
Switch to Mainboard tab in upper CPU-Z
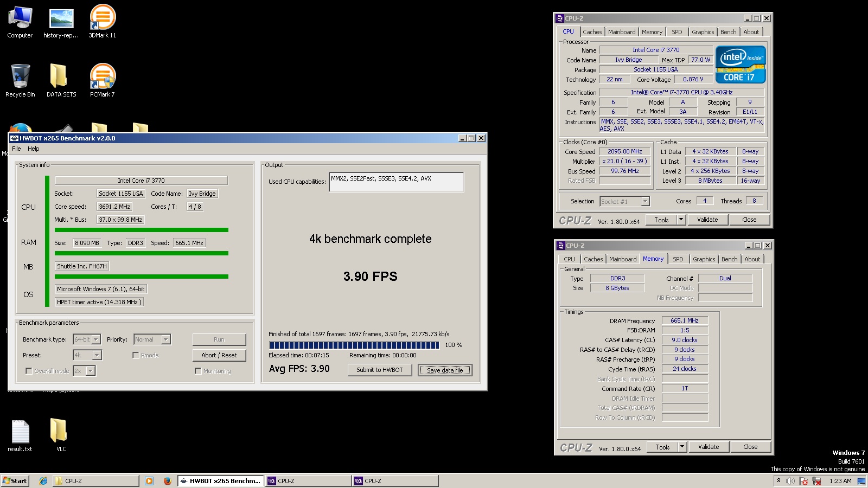tap(622, 32)
